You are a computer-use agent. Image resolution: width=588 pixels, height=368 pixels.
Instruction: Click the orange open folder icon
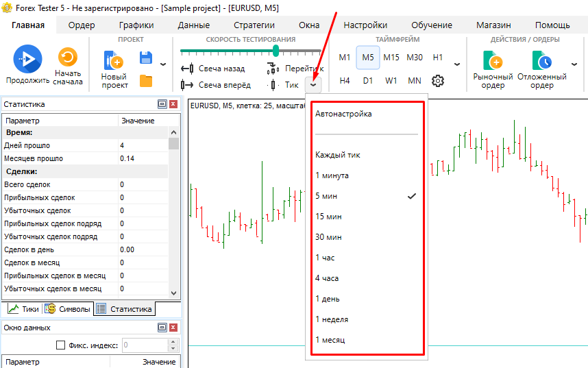coord(146,81)
